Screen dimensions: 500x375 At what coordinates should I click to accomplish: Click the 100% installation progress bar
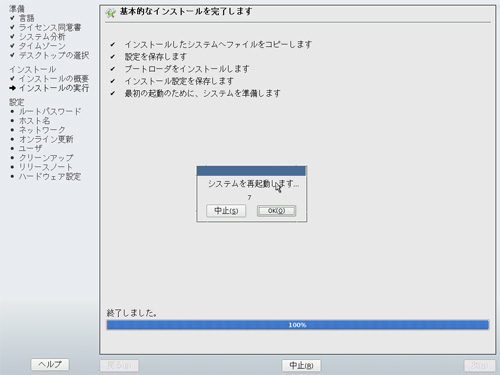[x=298, y=325]
